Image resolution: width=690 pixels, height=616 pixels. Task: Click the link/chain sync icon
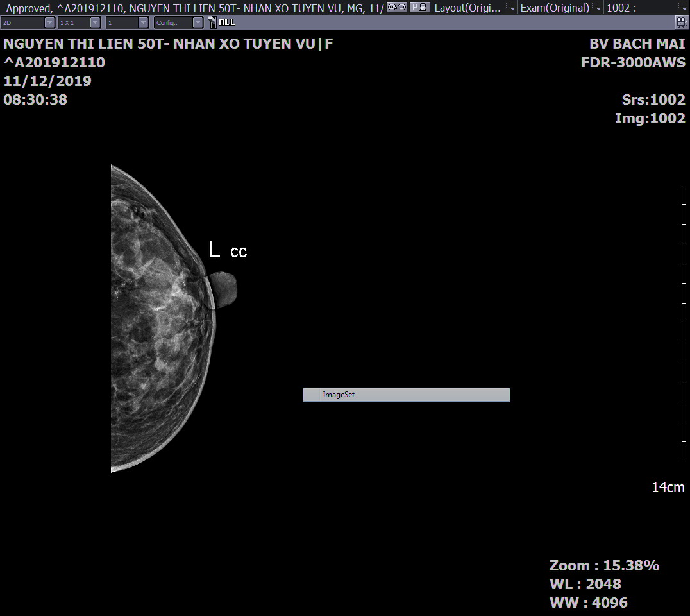tap(397, 7)
